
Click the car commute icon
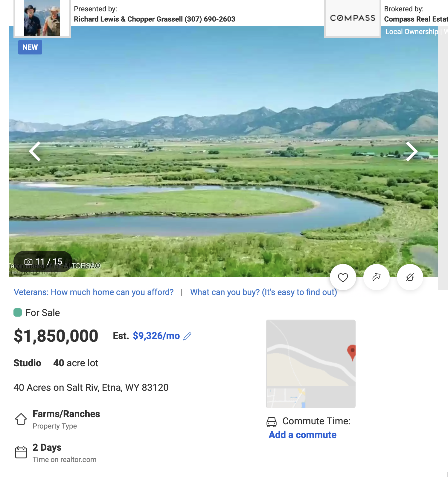[x=272, y=422]
